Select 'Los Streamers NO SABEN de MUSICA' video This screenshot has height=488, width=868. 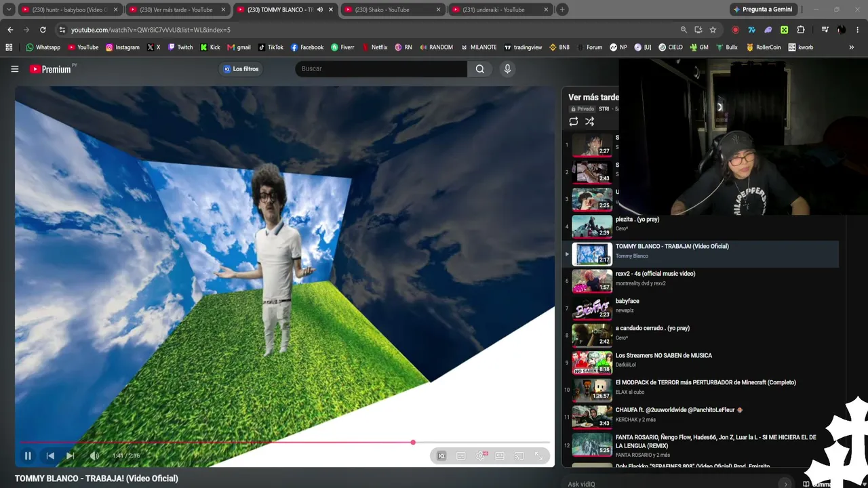click(x=664, y=355)
